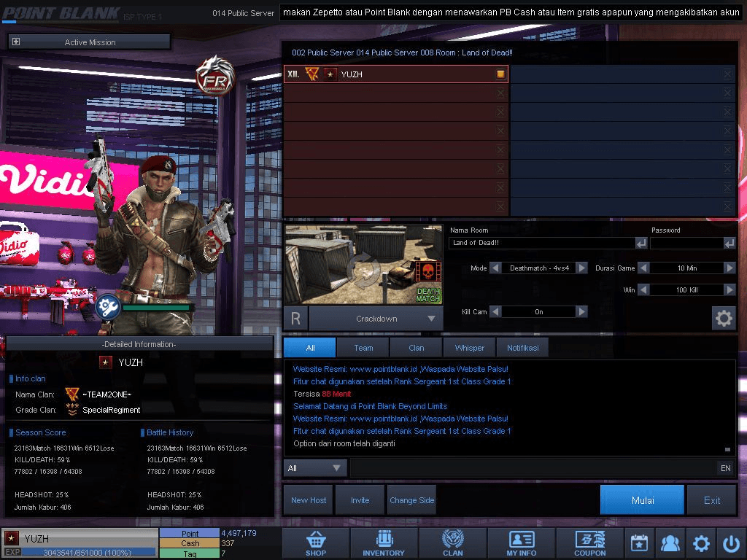Click the wrench repair icon under character
This screenshot has height=560, width=747.
point(108,307)
